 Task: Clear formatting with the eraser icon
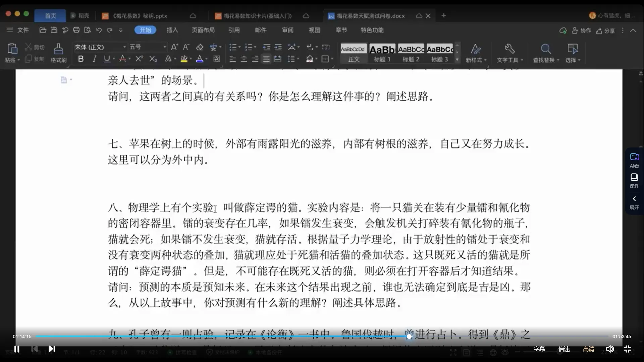[200, 47]
